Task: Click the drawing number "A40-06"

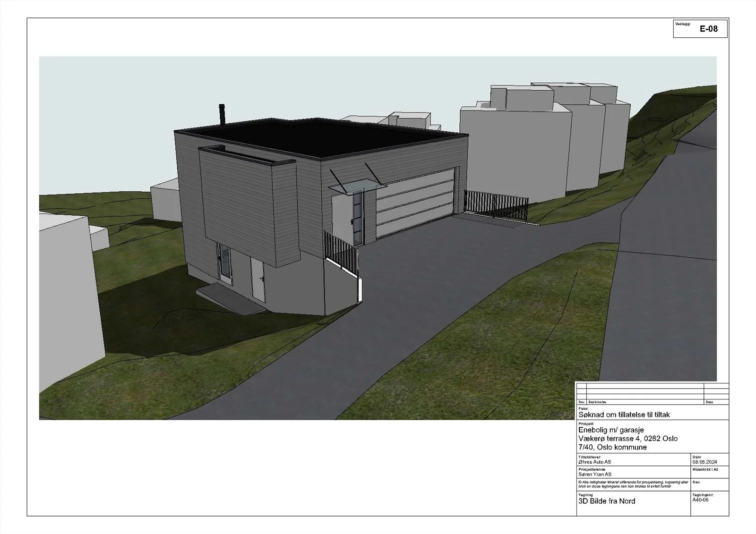Action: (700, 500)
